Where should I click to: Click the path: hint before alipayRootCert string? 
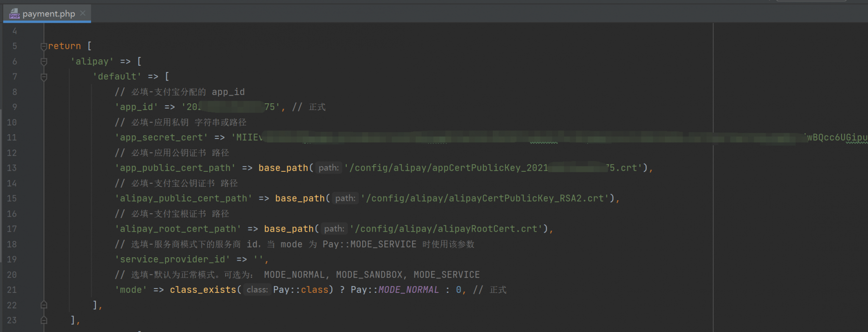click(x=334, y=229)
